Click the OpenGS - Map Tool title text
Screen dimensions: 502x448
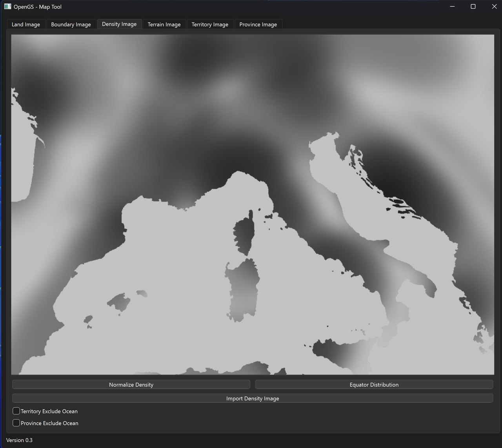pos(36,7)
